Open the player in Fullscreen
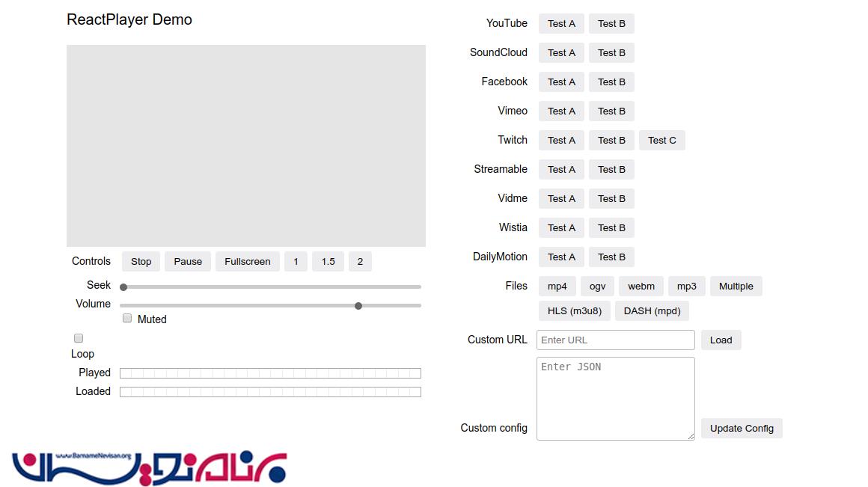 coord(248,262)
